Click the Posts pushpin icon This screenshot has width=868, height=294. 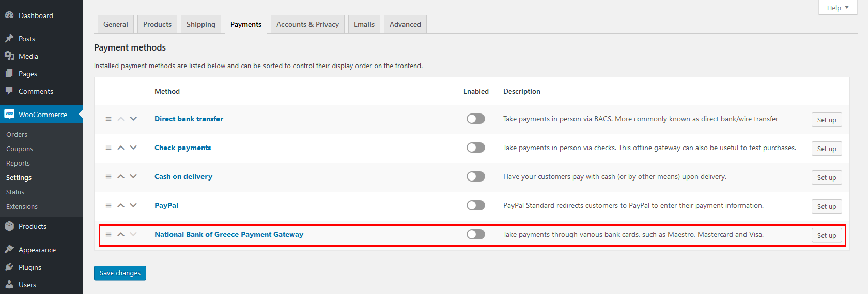point(9,39)
